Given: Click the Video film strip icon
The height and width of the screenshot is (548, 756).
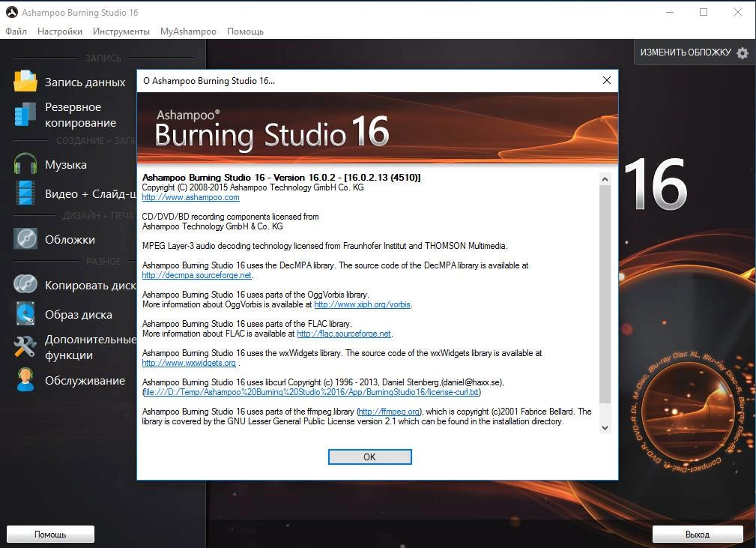Looking at the screenshot, I should 25,193.
